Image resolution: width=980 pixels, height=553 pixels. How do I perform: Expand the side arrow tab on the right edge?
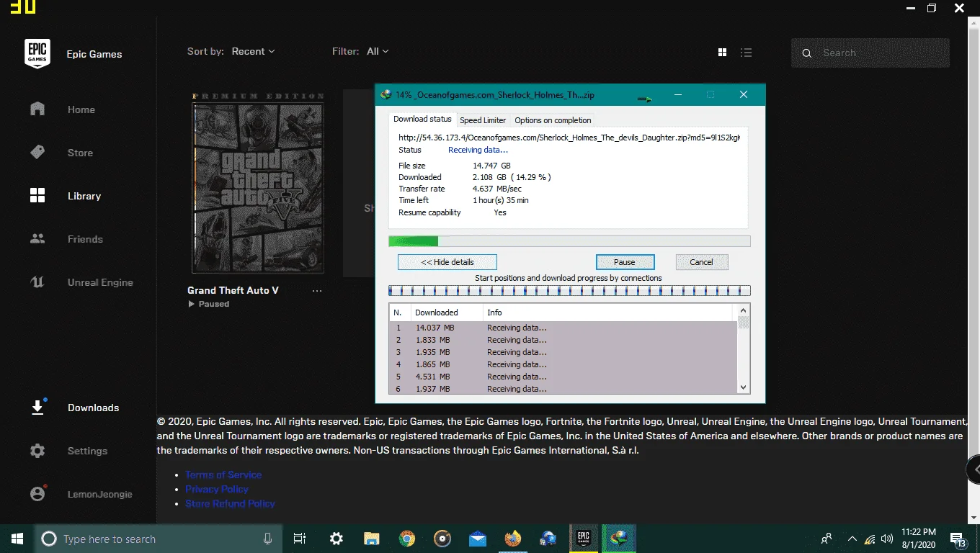click(x=974, y=469)
